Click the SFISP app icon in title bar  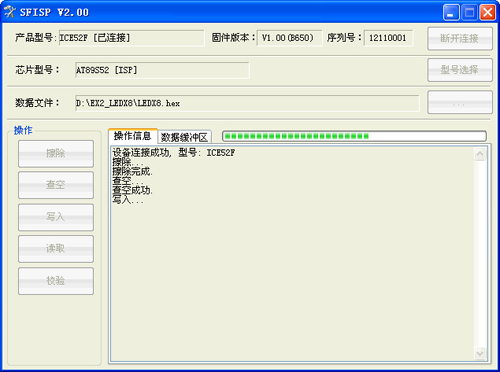coord(10,12)
